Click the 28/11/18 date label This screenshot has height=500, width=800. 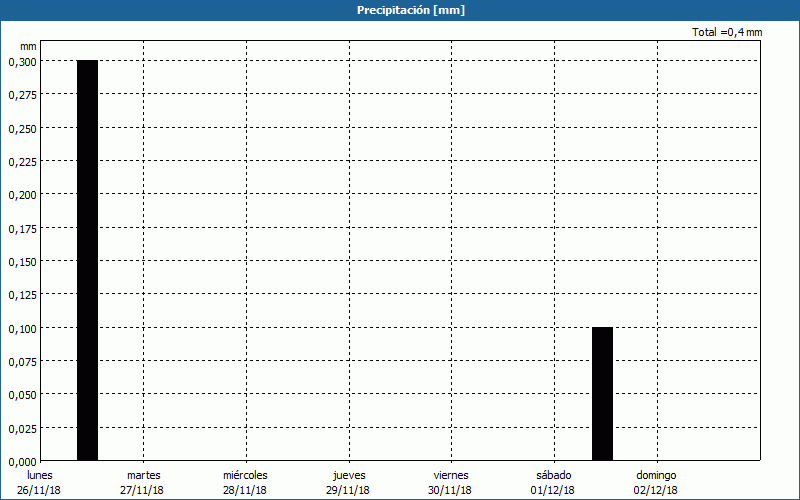[x=245, y=490]
